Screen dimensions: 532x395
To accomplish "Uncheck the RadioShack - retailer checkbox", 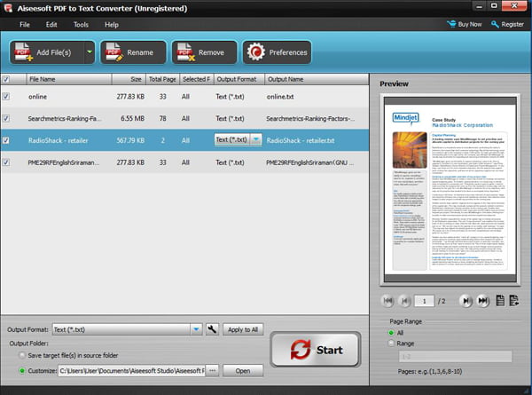I will coord(6,140).
